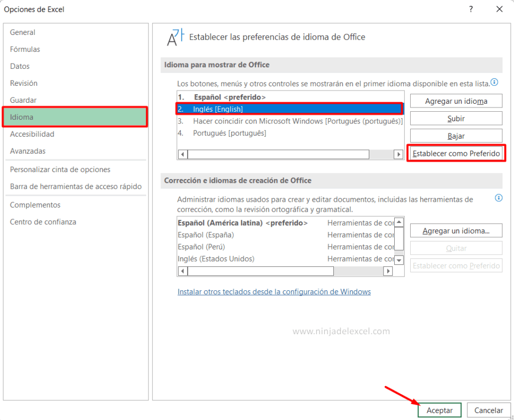Viewport: 514px width, 420px height.
Task: Move selected language up with Subir
Action: (x=456, y=118)
